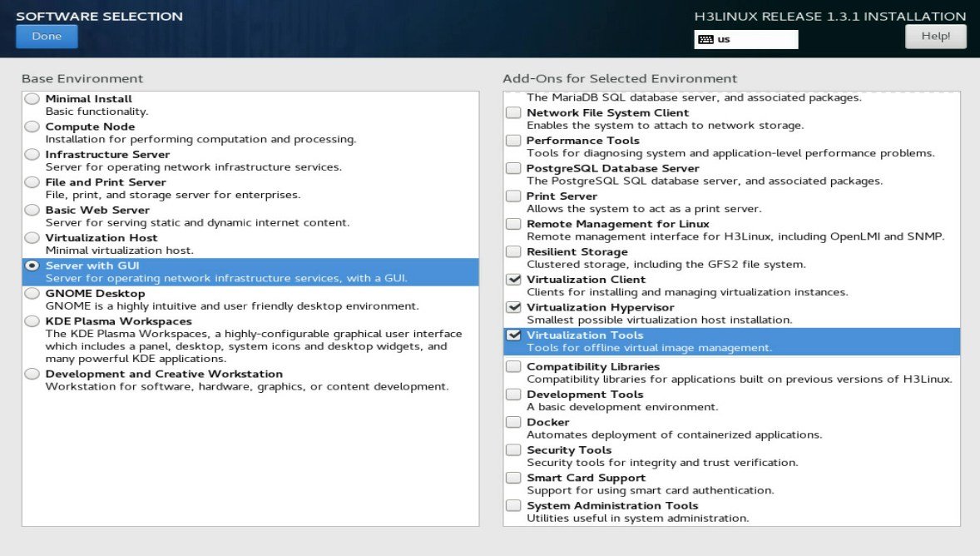Click the Done button
This screenshot has width=980, height=556.
(47, 37)
